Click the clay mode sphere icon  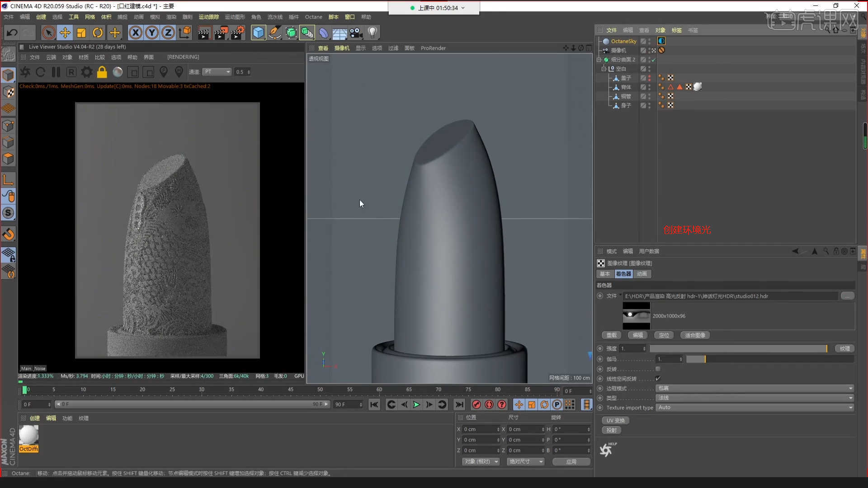(x=118, y=72)
